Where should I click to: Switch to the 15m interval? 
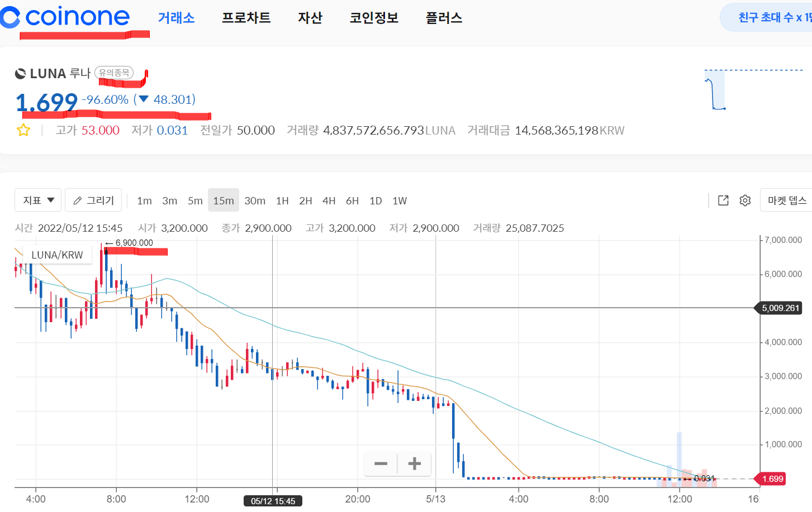point(224,200)
